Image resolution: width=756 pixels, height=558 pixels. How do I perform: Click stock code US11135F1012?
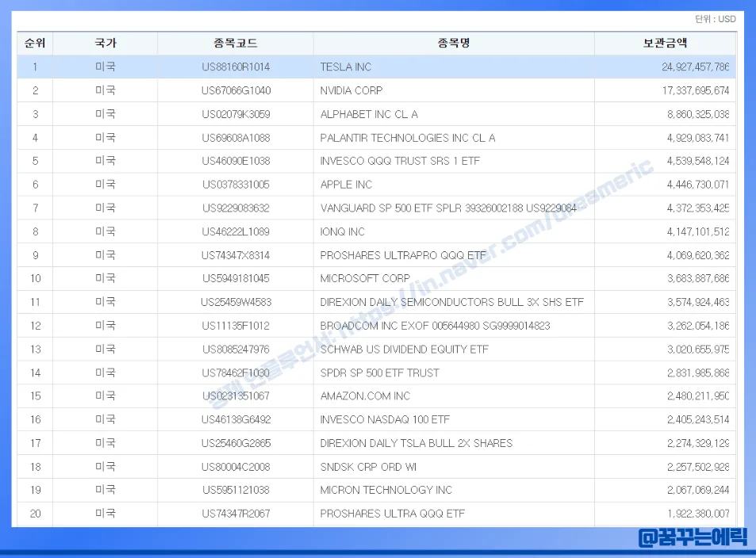pos(236,326)
